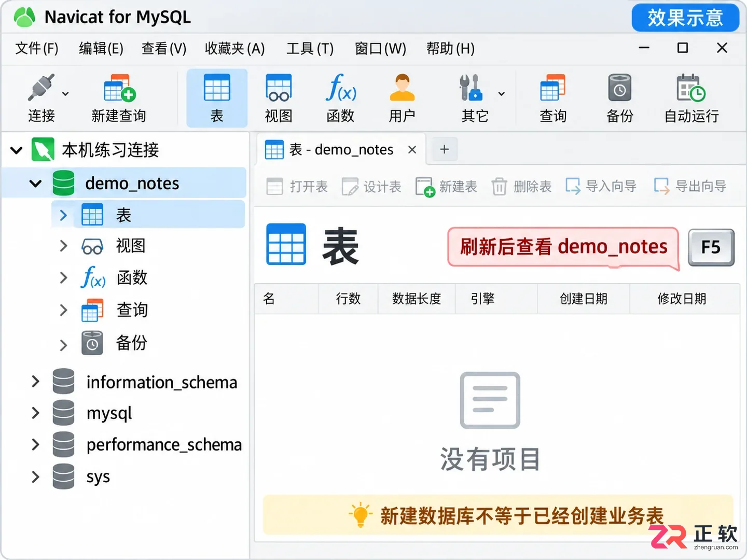Viewport: 747px width, 560px height.
Task: Click the 设计表 (Design Table) button
Action: tap(371, 186)
